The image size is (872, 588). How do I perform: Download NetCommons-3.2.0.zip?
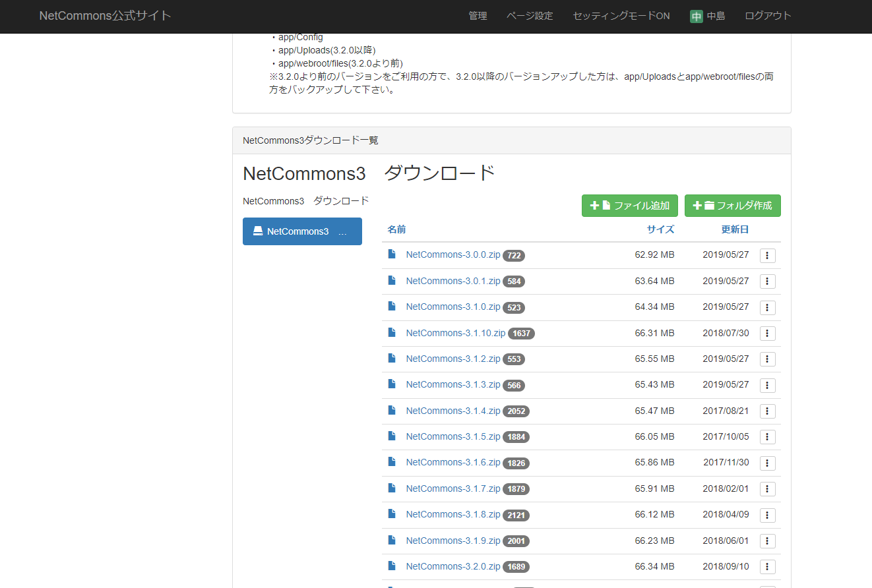453,566
